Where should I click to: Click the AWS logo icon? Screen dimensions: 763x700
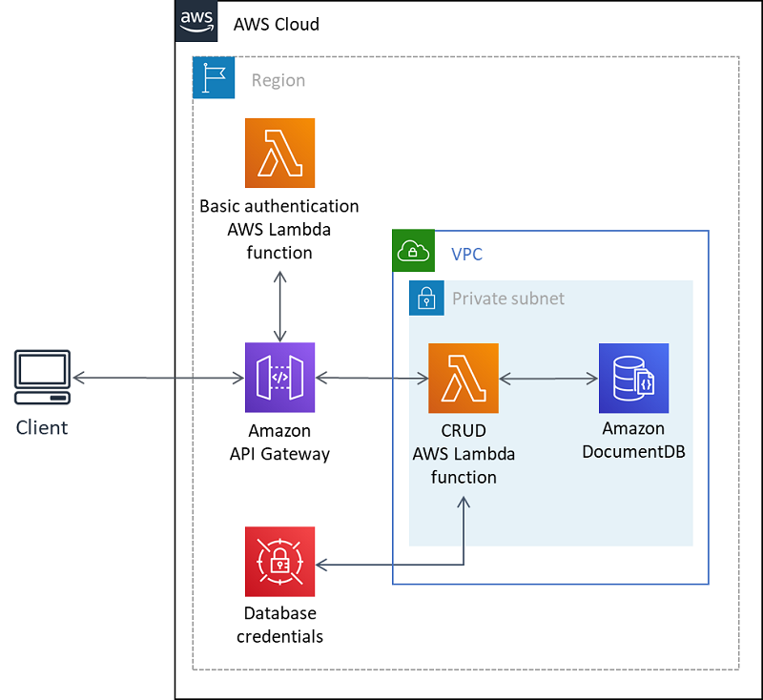tap(196, 21)
